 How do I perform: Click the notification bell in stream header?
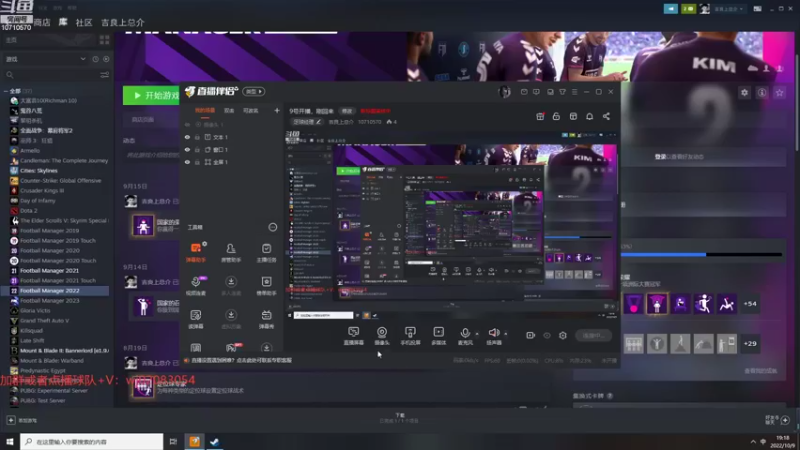click(589, 116)
